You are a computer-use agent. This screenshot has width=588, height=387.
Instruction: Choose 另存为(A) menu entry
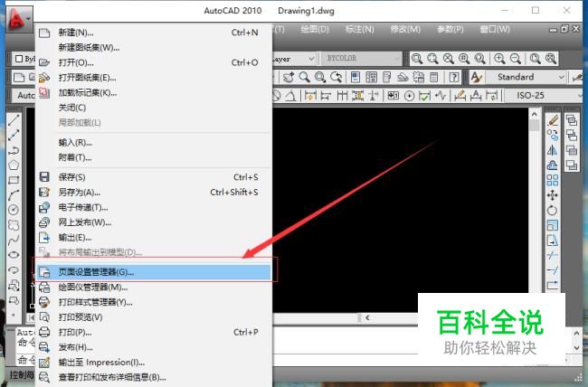click(154, 193)
